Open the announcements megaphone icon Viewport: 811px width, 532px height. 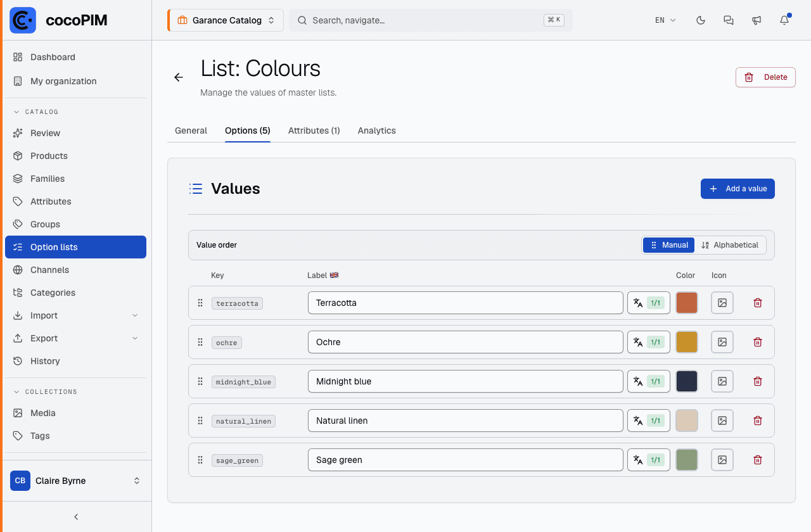(x=757, y=20)
